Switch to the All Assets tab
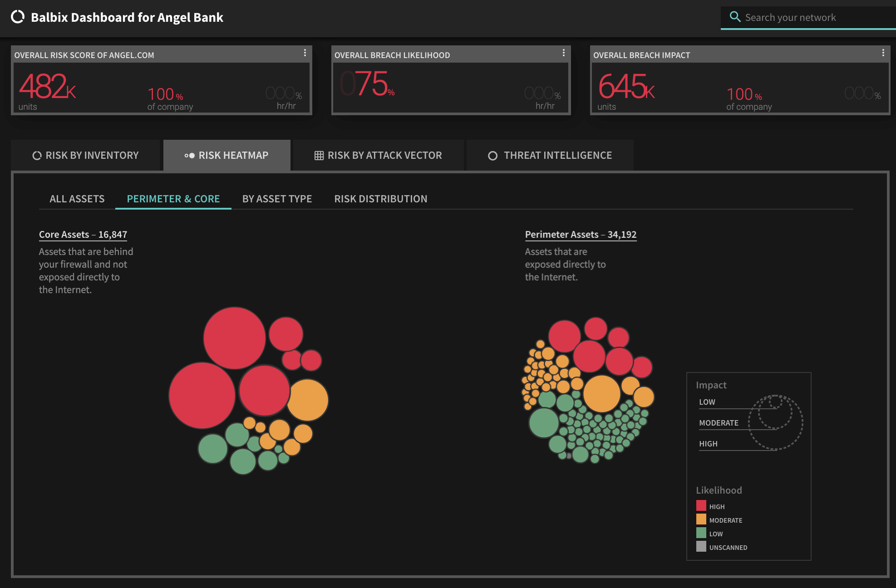This screenshot has height=588, width=896. (77, 198)
